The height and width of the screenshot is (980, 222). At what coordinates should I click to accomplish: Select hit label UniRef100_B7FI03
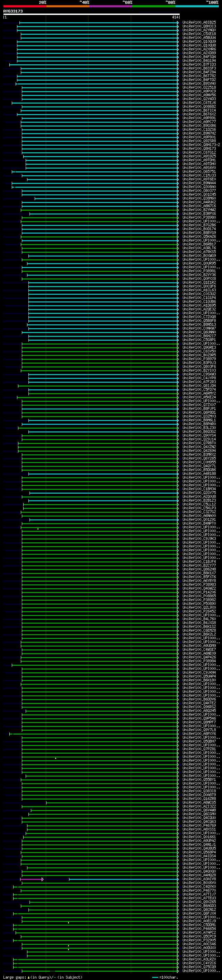199,65
